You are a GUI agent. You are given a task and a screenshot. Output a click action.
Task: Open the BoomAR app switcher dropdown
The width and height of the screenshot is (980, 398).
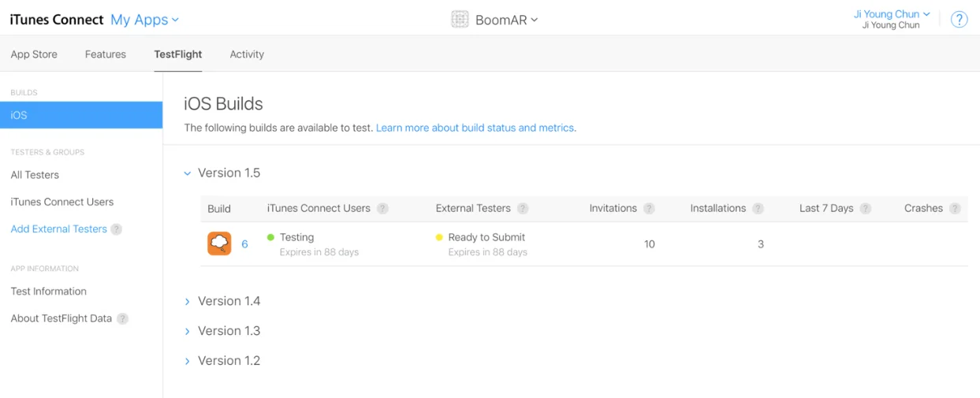coord(507,20)
